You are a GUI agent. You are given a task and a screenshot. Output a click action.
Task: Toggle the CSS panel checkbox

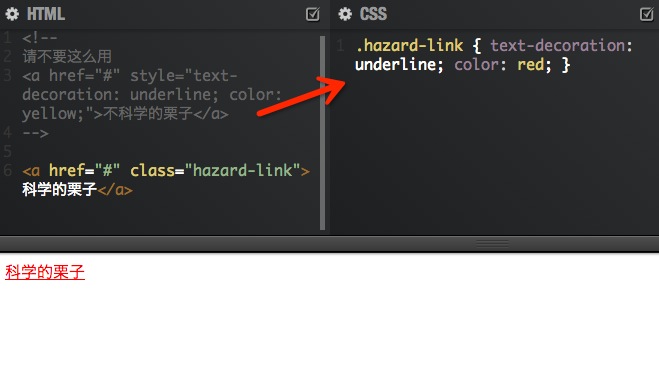point(646,14)
